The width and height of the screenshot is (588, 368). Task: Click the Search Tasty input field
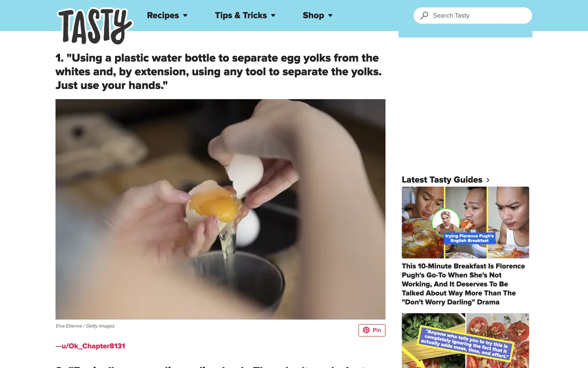(473, 16)
